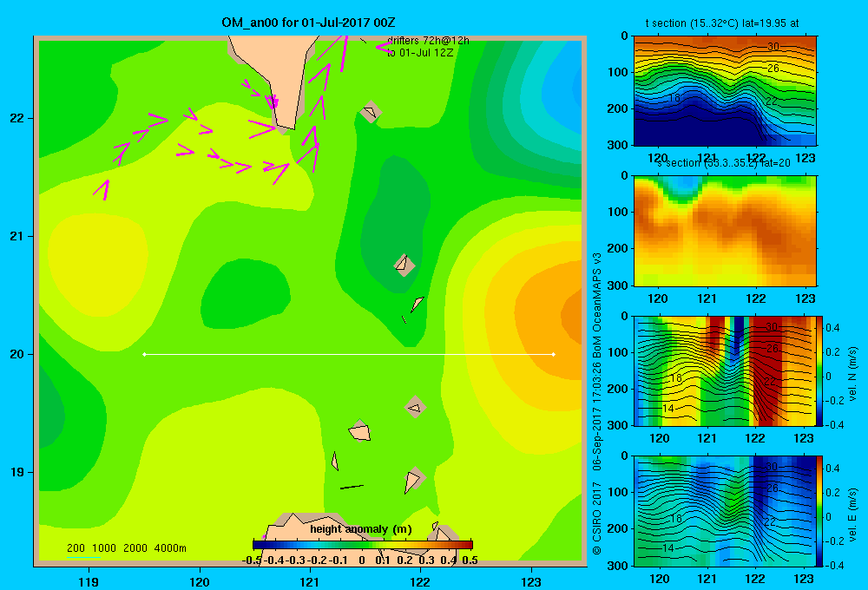The height and width of the screenshot is (590, 868).
Task: Click latitude label 22 on main map
Action: (x=17, y=119)
